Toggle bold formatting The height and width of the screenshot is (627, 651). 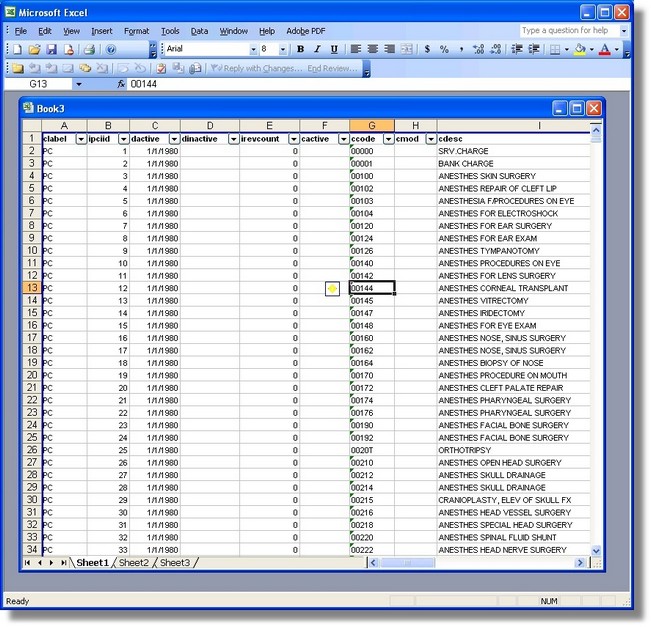click(300, 49)
